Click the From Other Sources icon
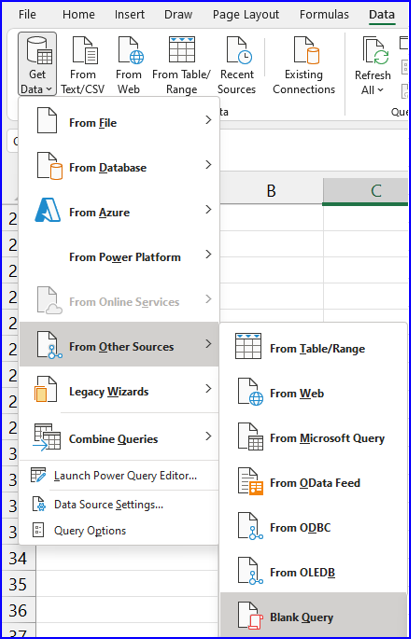Screen dimensions: 411x639 [49, 345]
